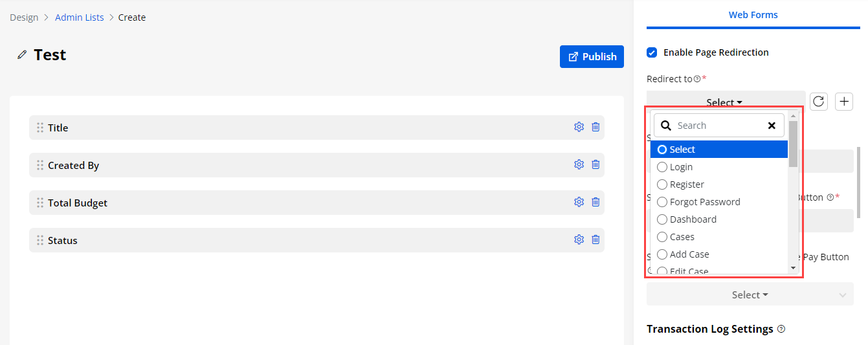Open settings for Total Budget field
868x345 pixels.
point(579,203)
